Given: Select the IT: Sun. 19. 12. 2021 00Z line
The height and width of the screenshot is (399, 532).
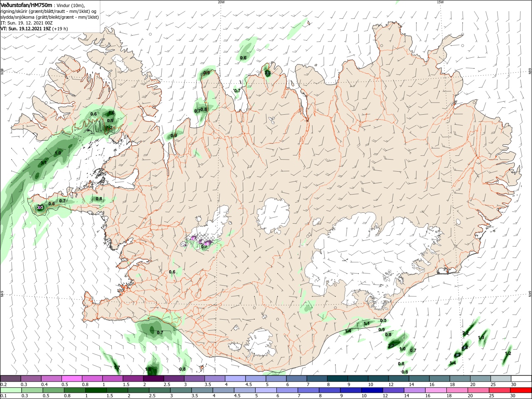Looking at the screenshot, I should (27, 23).
